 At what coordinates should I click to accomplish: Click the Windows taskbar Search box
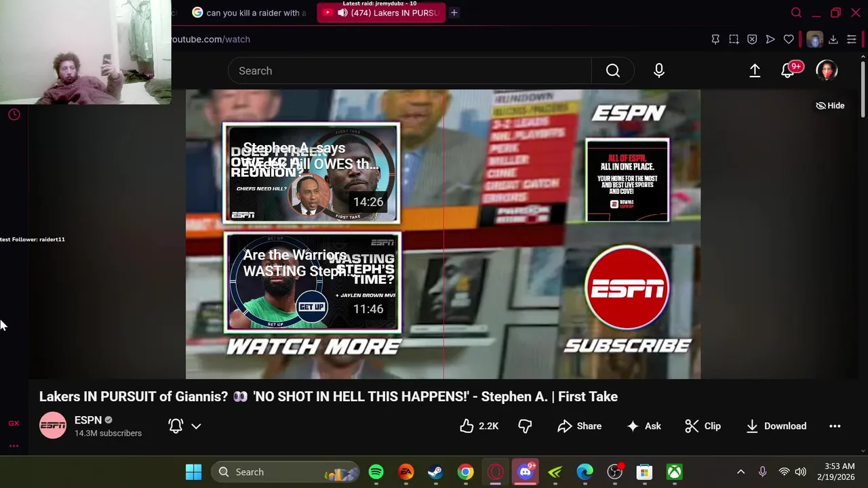(285, 472)
